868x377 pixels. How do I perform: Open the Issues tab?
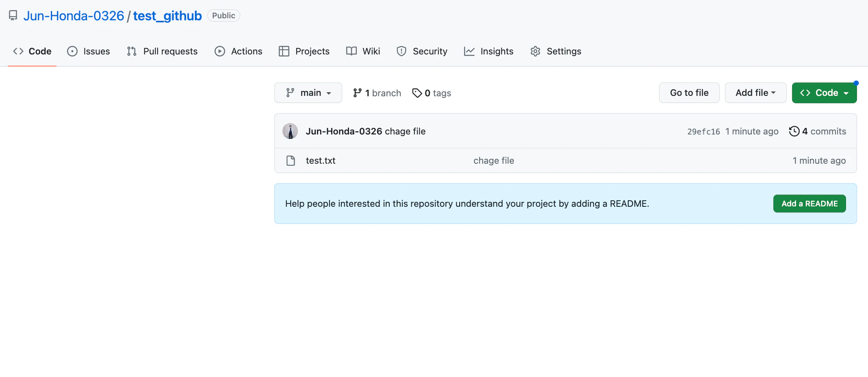tap(89, 51)
